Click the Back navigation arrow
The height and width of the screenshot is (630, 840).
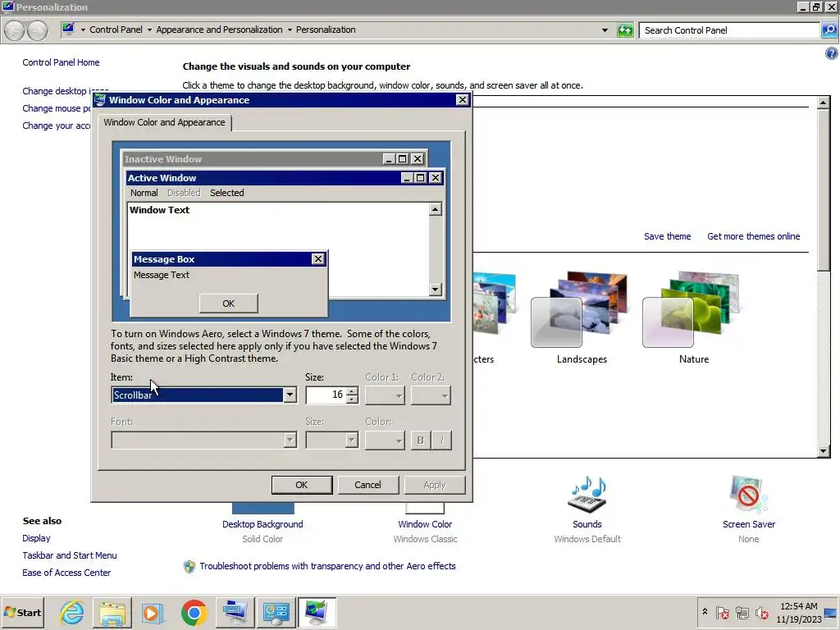coord(15,30)
